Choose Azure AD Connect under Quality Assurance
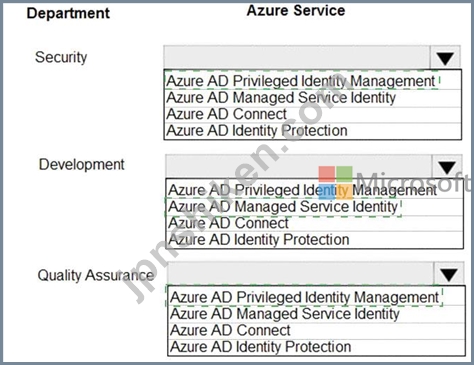Image resolution: width=474 pixels, height=365 pixels. click(316, 330)
